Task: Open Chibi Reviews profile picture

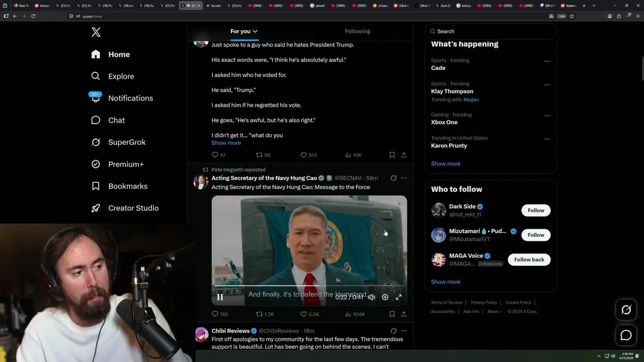Action: point(201,335)
